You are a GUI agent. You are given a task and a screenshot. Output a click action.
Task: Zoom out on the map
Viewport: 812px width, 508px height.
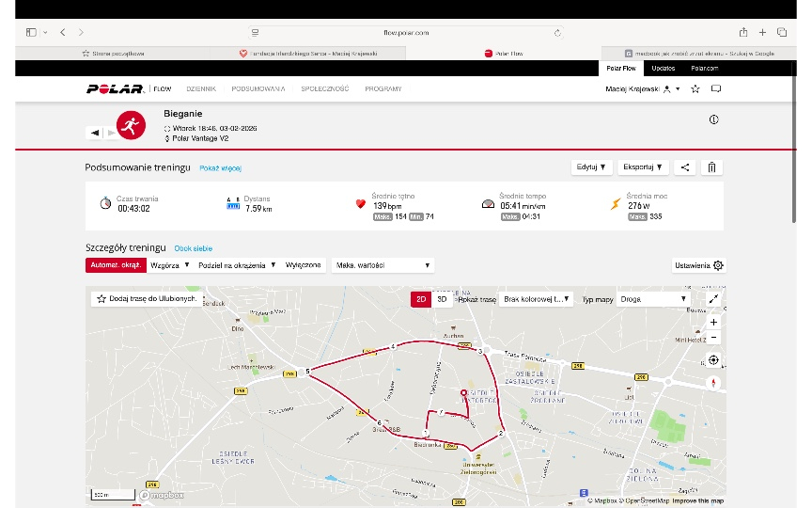point(713,337)
